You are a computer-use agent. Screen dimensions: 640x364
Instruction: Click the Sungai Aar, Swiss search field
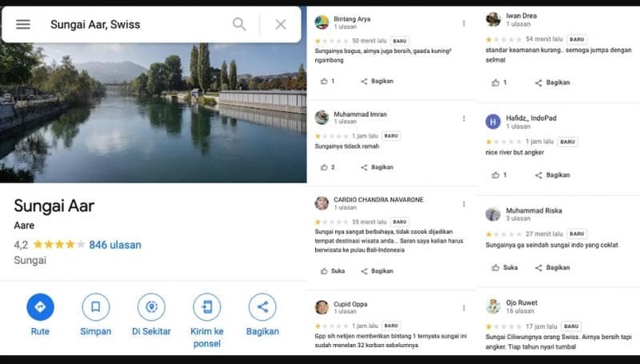coord(136,24)
